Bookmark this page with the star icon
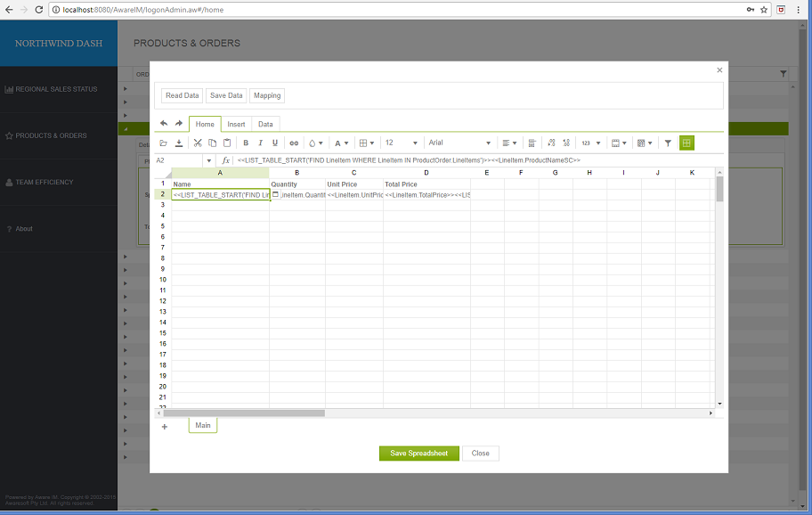 pos(764,10)
